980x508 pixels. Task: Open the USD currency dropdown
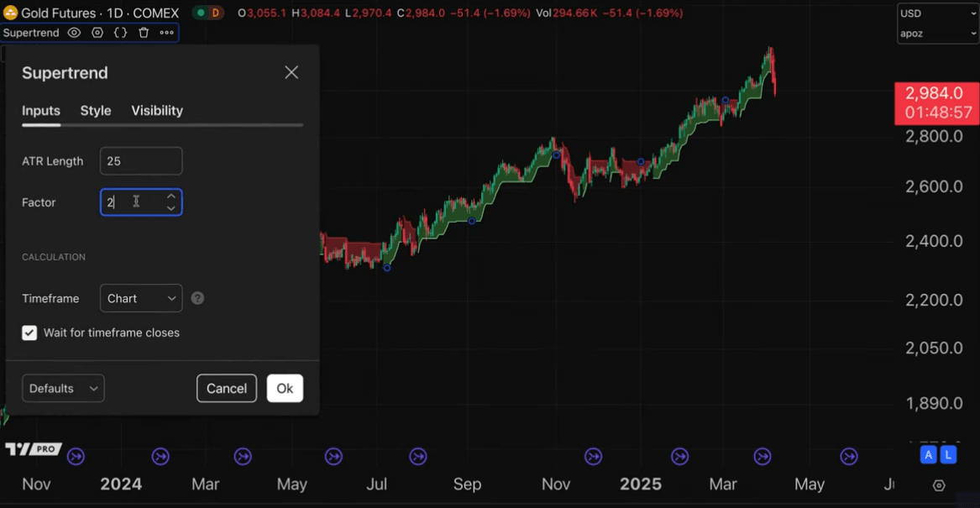pyautogui.click(x=937, y=13)
